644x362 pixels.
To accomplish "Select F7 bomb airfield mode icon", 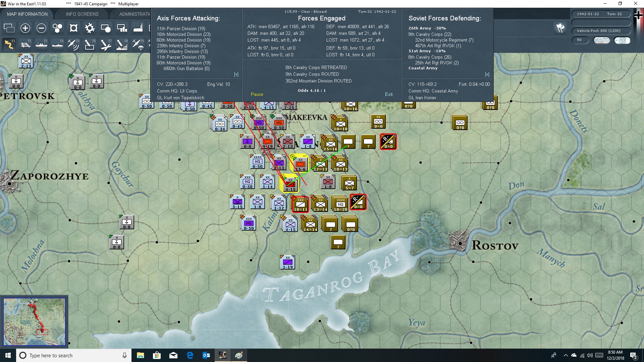I will [106, 44].
